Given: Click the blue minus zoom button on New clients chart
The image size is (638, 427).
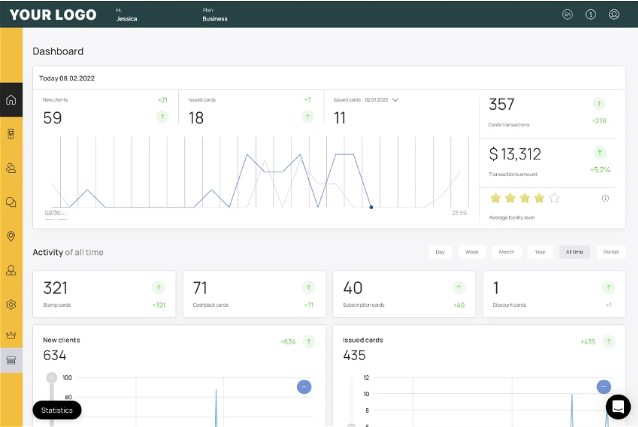Looking at the screenshot, I should 304,387.
